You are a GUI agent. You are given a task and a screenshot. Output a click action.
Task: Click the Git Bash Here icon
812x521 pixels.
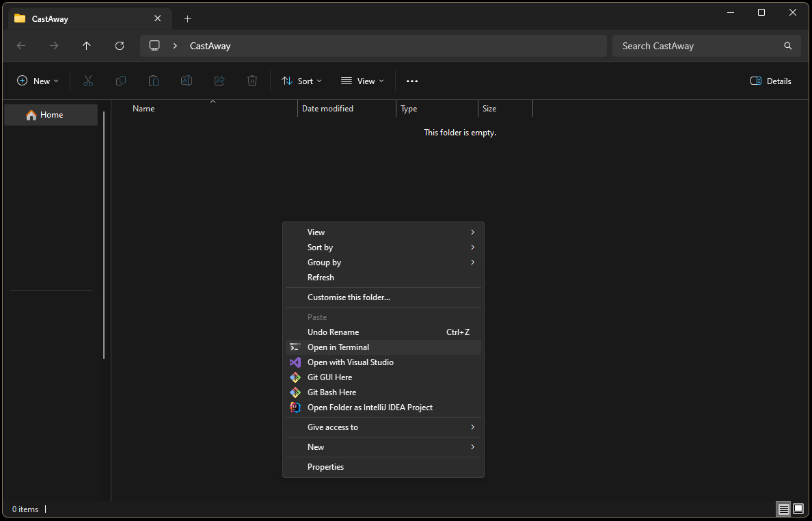[x=295, y=392]
